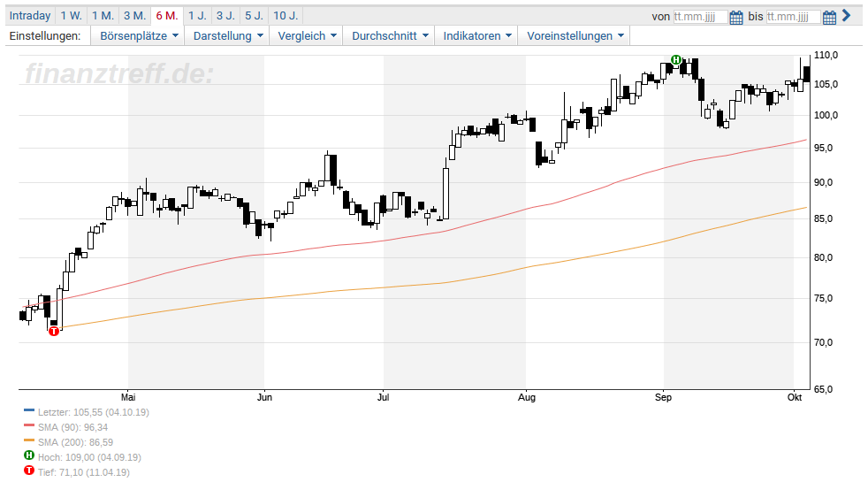Click the blue Letzter legend swatch
The image size is (868, 482).
pyautogui.click(x=29, y=411)
